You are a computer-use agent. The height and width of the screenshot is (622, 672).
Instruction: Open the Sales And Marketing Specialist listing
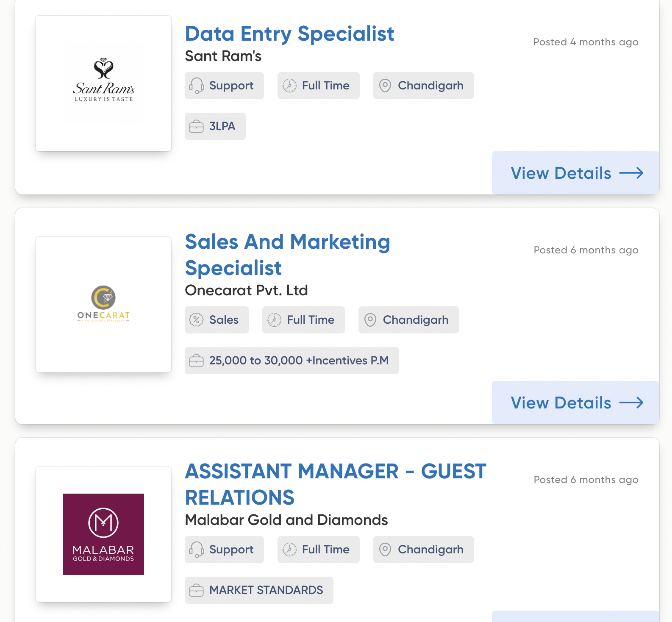click(288, 254)
